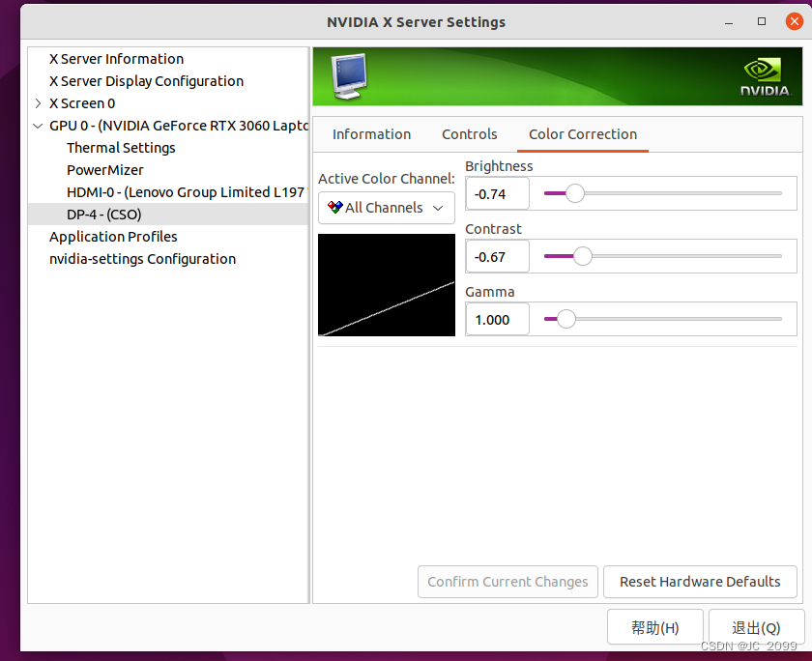The width and height of the screenshot is (812, 661).
Task: Click the Contrast value field showing -0.67
Action: (x=497, y=256)
